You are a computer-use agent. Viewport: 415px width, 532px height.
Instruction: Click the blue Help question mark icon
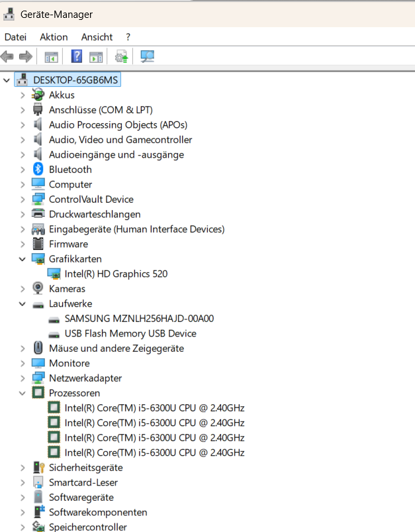77,56
